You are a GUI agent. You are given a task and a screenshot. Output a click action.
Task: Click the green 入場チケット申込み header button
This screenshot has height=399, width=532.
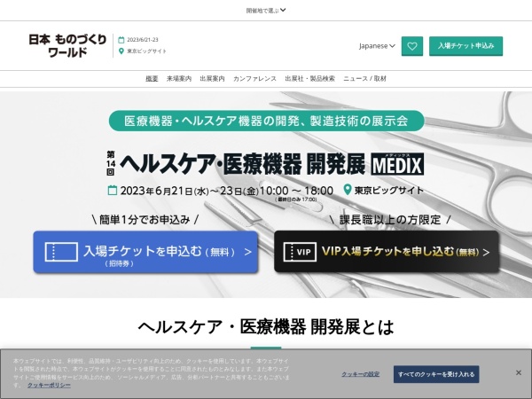pos(465,46)
